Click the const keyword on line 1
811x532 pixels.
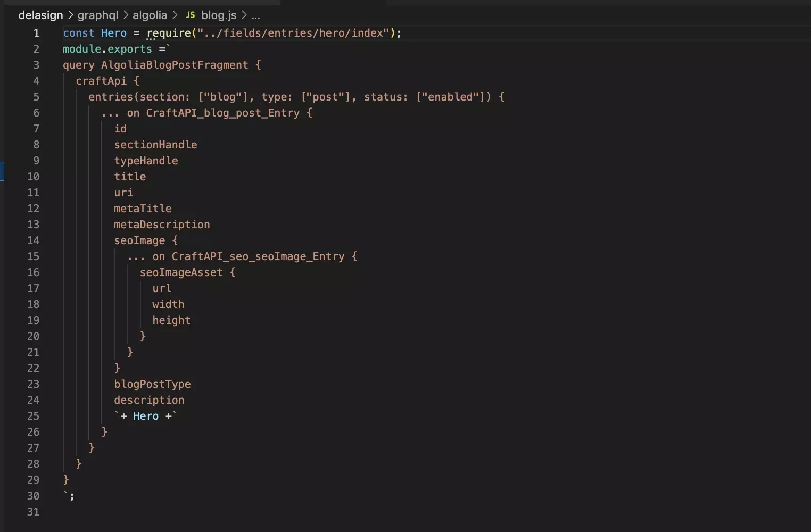[79, 33]
